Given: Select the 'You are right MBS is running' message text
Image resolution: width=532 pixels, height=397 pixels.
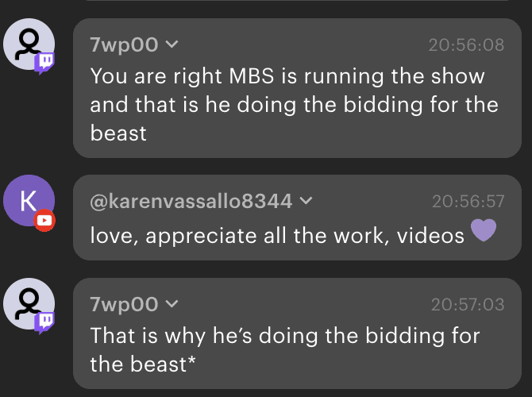Looking at the screenshot, I should point(294,104).
